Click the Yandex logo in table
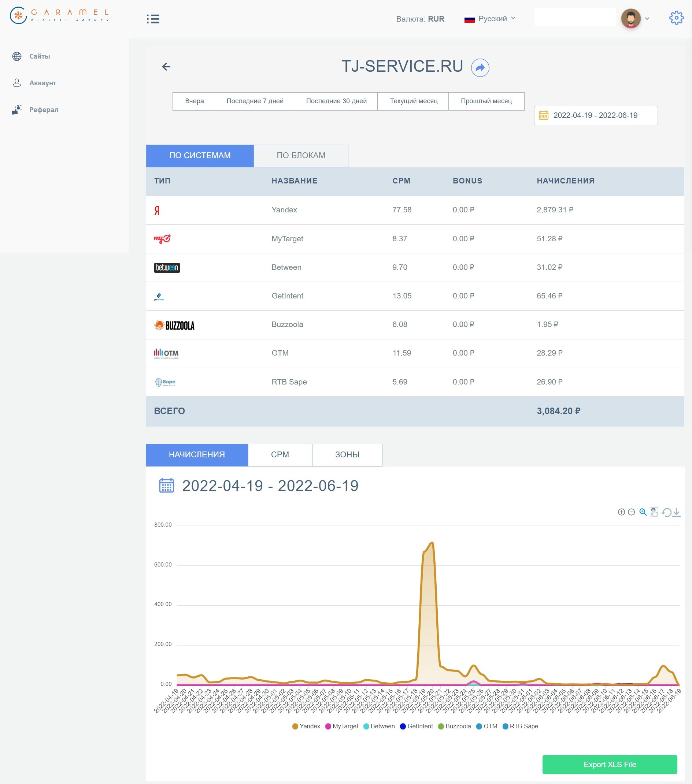 [156, 210]
